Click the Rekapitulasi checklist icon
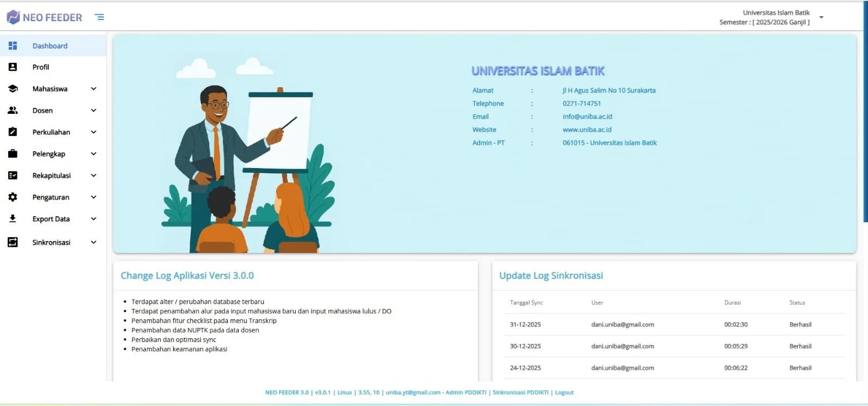Viewport: 868px width, 406px height. [13, 176]
